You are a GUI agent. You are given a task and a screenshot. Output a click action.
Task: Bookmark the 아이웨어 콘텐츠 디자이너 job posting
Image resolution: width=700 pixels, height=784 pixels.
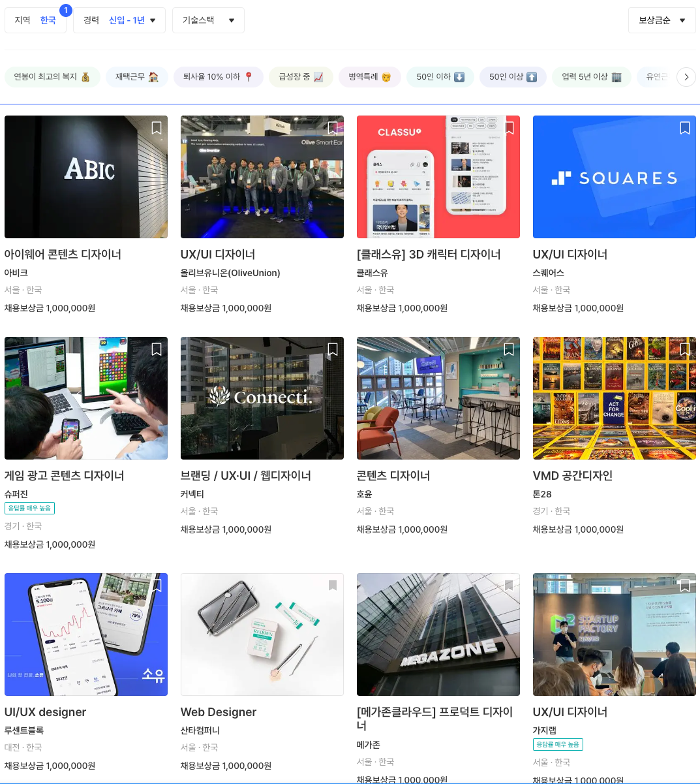point(157,128)
